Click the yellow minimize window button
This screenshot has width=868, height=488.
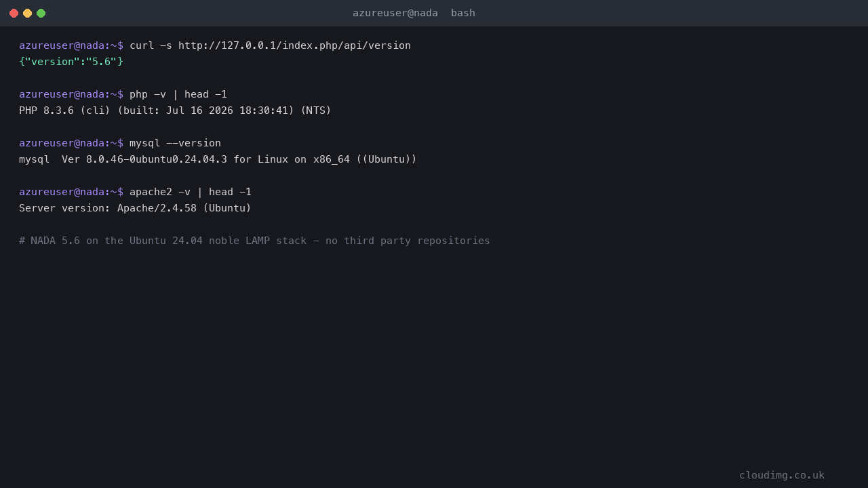click(x=27, y=13)
